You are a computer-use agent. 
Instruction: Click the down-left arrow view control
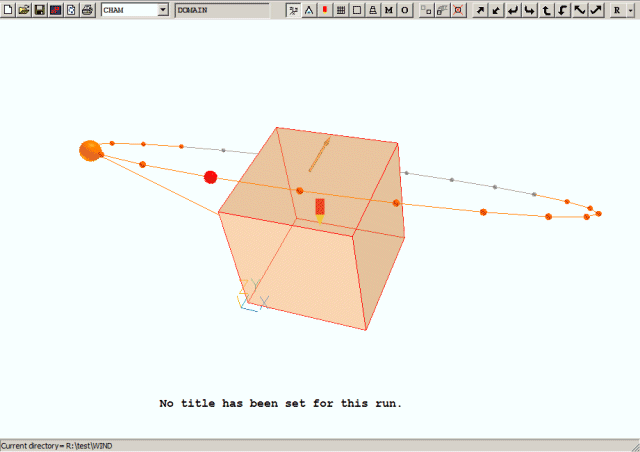pos(496,10)
